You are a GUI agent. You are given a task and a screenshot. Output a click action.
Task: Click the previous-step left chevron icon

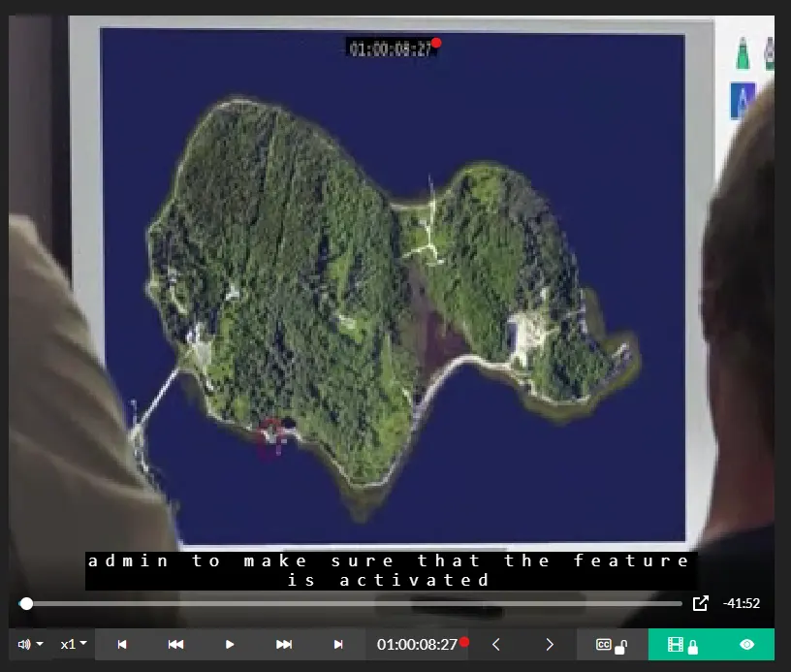(x=495, y=644)
